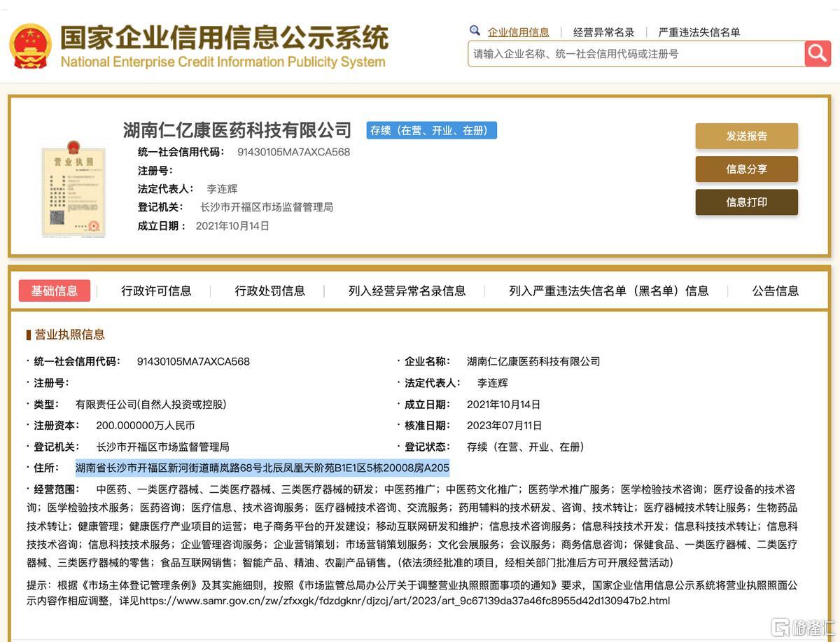Click the 营业执照信息 section heading
Viewport: 840px width, 642px height.
pyautogui.click(x=69, y=335)
